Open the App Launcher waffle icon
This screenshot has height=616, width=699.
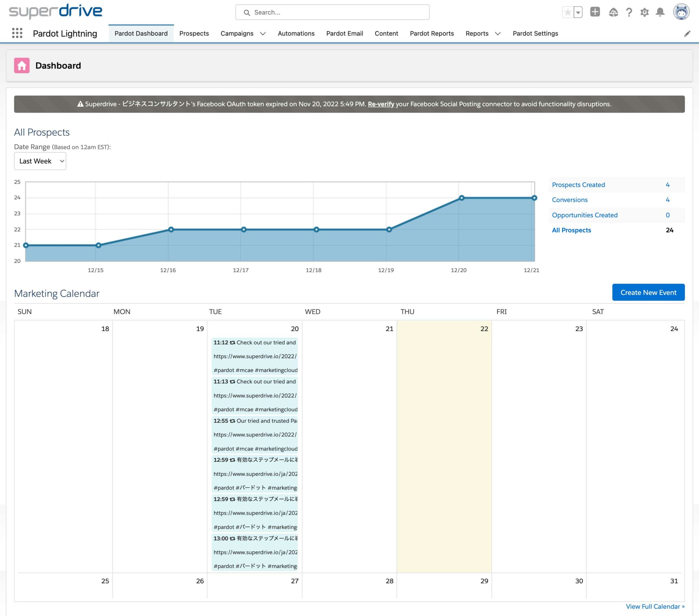(17, 33)
